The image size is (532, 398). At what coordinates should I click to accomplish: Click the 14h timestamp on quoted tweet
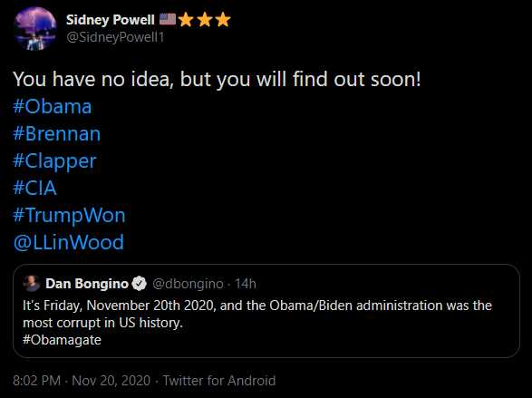(246, 284)
